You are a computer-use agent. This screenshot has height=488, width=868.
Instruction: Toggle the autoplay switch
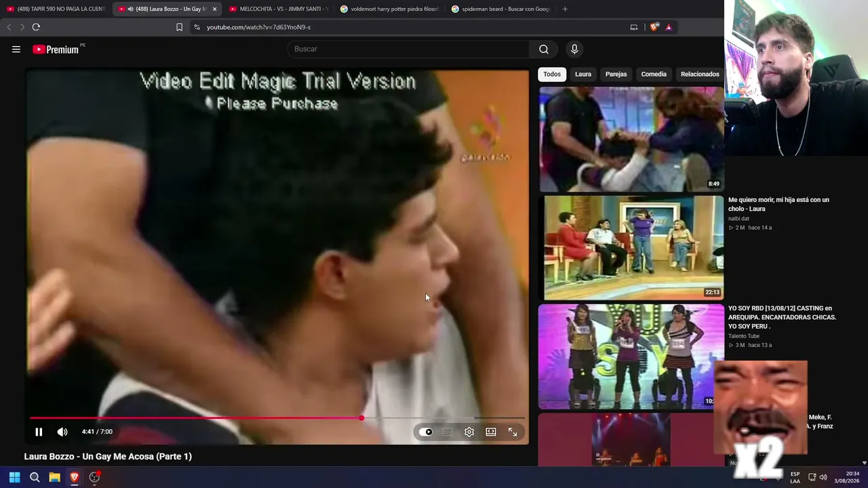point(425,432)
